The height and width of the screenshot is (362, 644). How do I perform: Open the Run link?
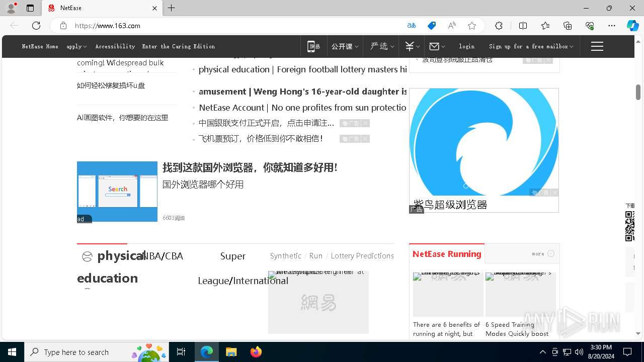point(316,256)
